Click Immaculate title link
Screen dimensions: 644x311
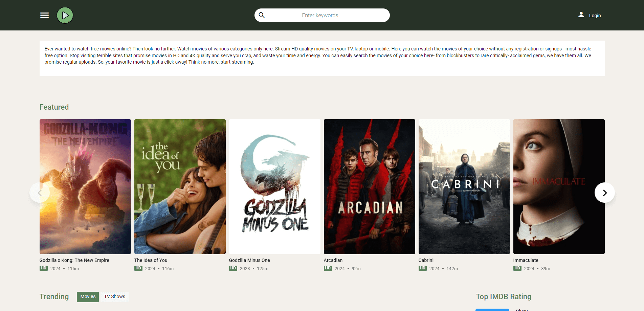(526, 260)
